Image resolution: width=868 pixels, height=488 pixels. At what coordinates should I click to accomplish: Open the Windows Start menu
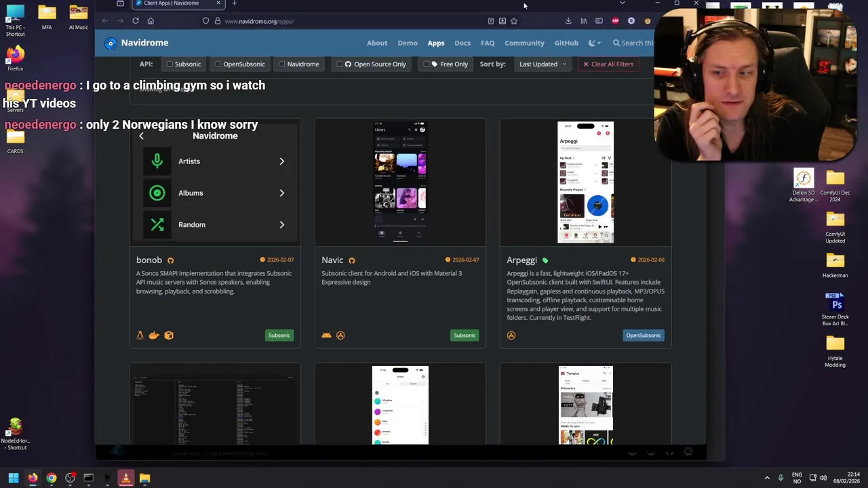[14, 478]
